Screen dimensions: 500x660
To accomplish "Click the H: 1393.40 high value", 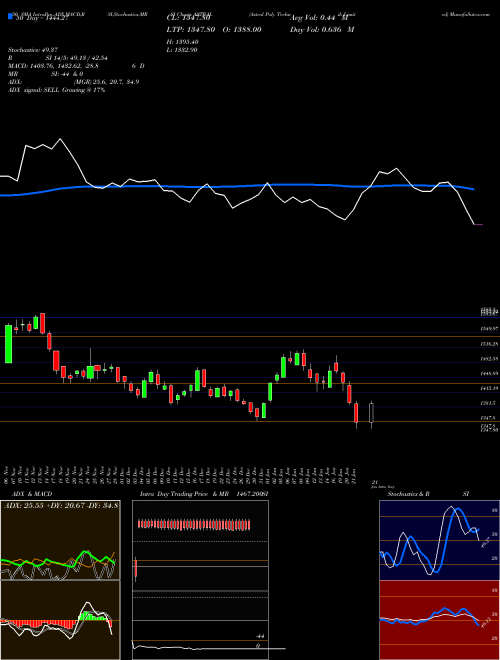I will point(183,42).
